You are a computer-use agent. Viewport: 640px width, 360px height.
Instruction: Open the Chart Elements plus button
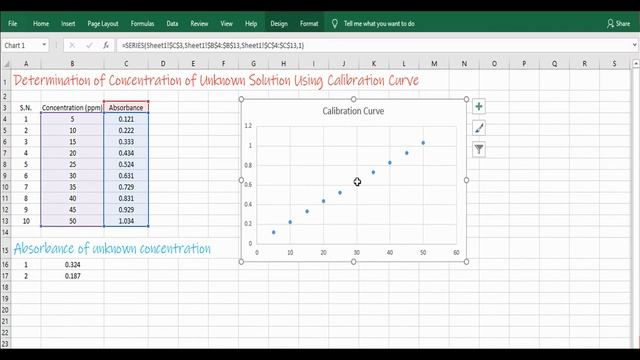(x=479, y=107)
